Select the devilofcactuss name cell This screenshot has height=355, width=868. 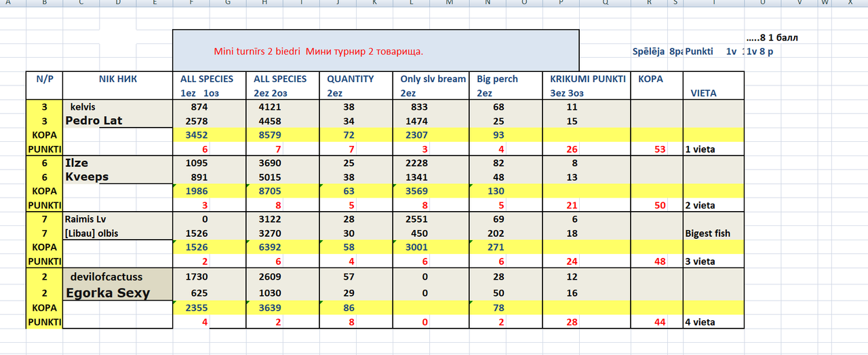click(x=117, y=276)
